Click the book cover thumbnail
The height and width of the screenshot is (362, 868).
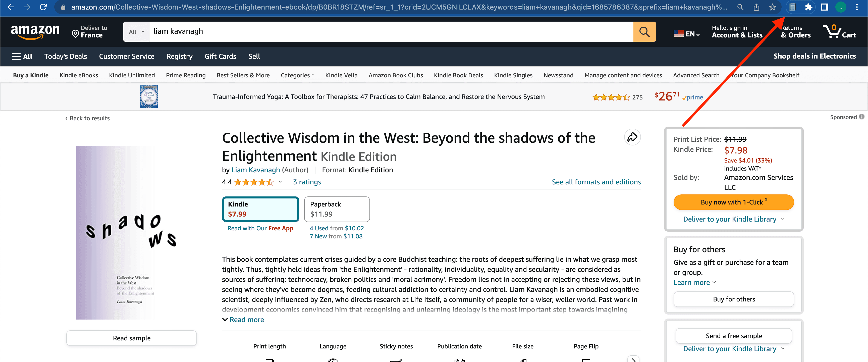(x=131, y=232)
